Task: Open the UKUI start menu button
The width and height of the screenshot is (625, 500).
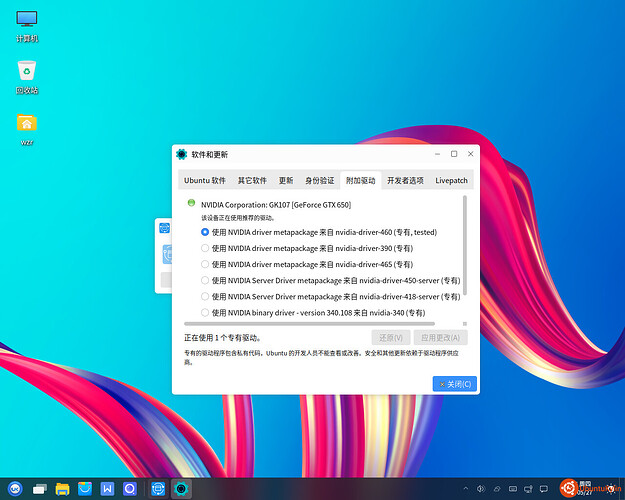Action: 15,488
